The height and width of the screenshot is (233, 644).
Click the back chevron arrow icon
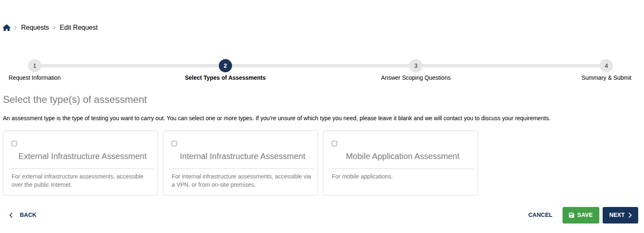(x=11, y=215)
